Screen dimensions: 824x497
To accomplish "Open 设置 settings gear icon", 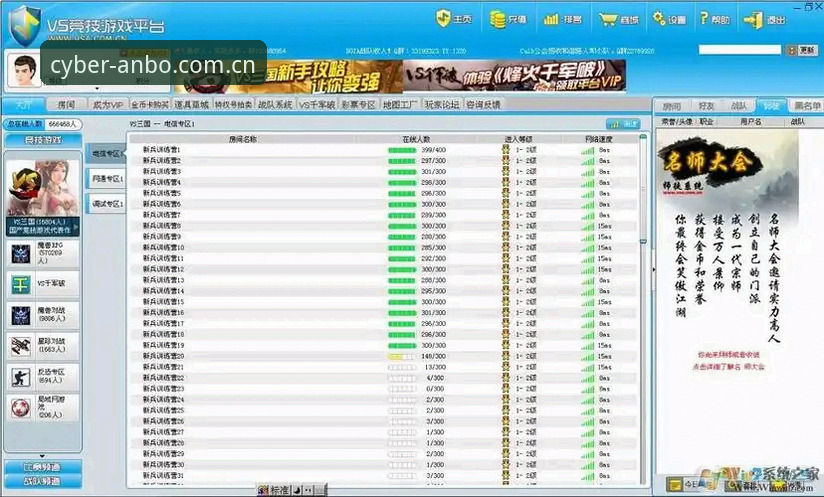I will 659,18.
